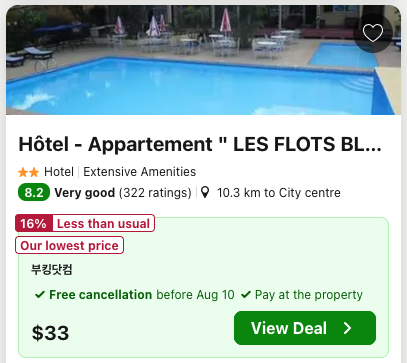Click the 16% discount badge
407x363 pixels.
coord(34,223)
